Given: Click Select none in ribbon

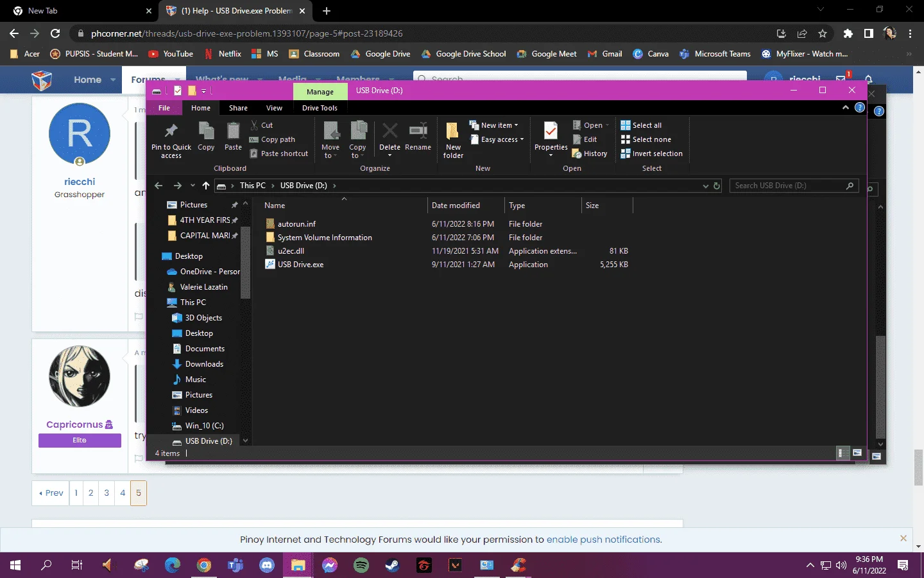Looking at the screenshot, I should coord(646,139).
